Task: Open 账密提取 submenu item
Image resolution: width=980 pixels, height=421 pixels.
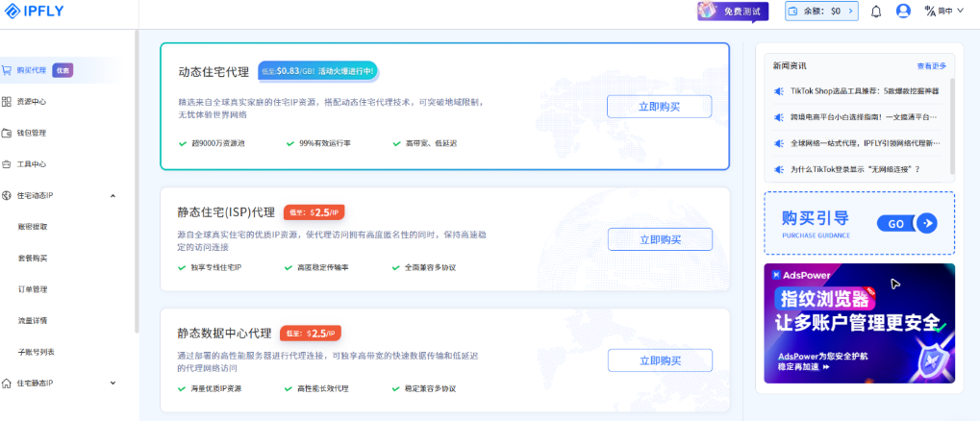Action: pyautogui.click(x=33, y=227)
